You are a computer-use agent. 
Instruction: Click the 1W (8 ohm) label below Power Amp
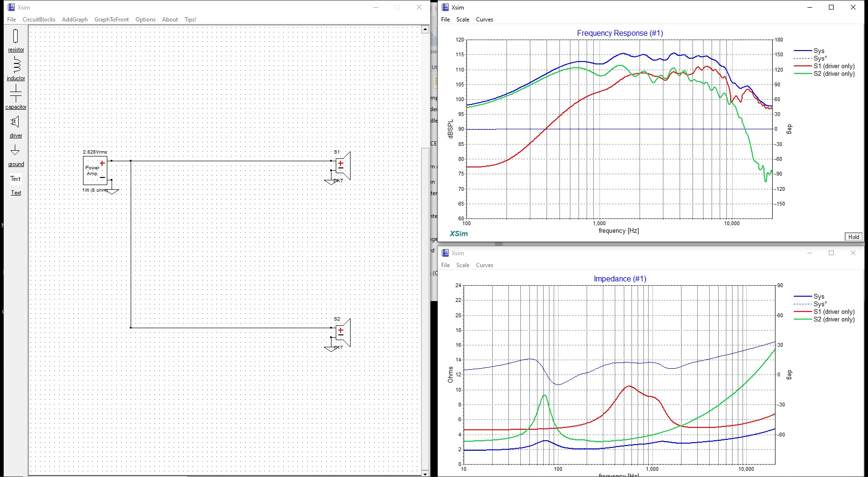(x=95, y=190)
